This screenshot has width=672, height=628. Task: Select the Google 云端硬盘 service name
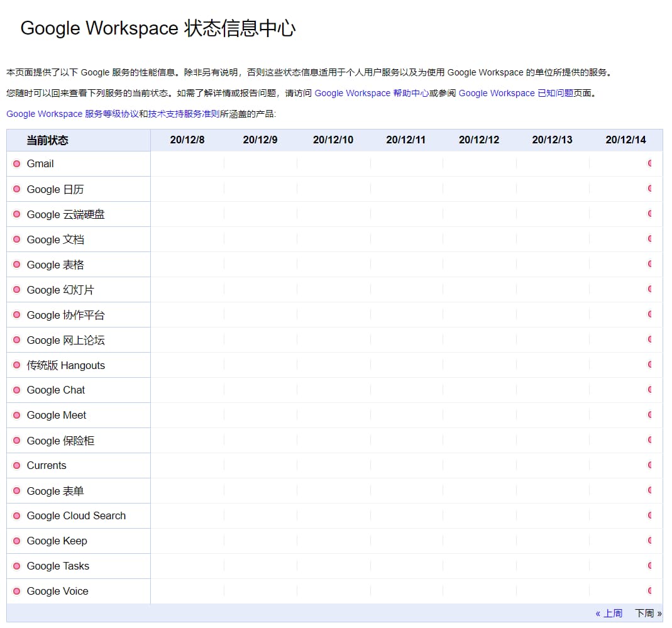point(65,214)
